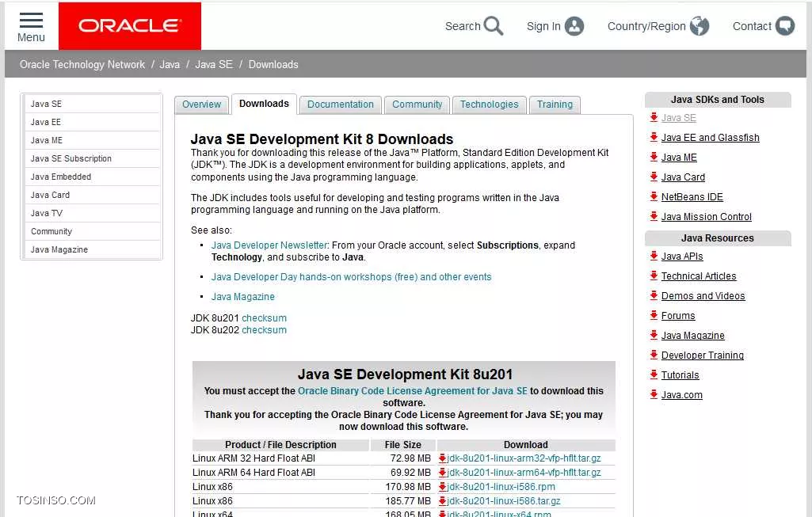Click red arrow icon beside NetBeans IDE
This screenshot has height=517, width=812.
[x=654, y=196]
